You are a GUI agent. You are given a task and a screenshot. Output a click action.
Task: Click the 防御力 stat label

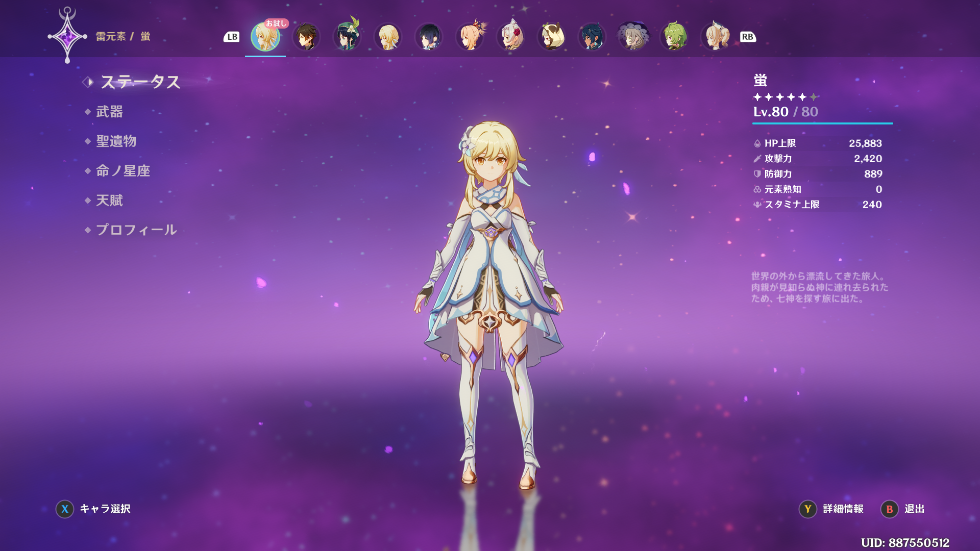778,174
